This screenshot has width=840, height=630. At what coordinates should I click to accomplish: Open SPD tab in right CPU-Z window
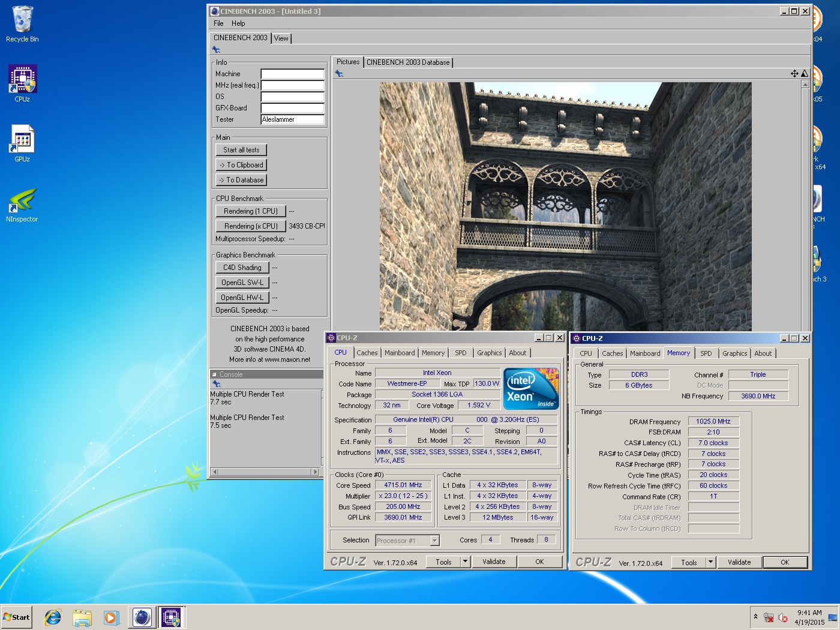[706, 353]
